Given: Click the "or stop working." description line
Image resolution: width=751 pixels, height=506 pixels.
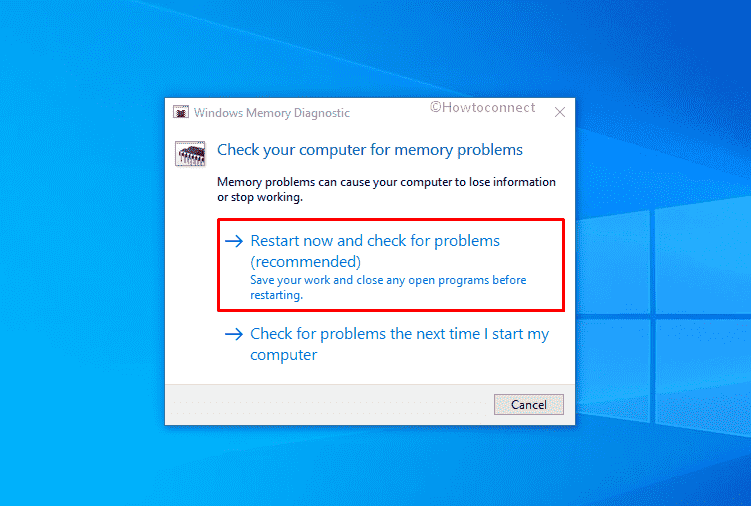Looking at the screenshot, I should pos(260,197).
